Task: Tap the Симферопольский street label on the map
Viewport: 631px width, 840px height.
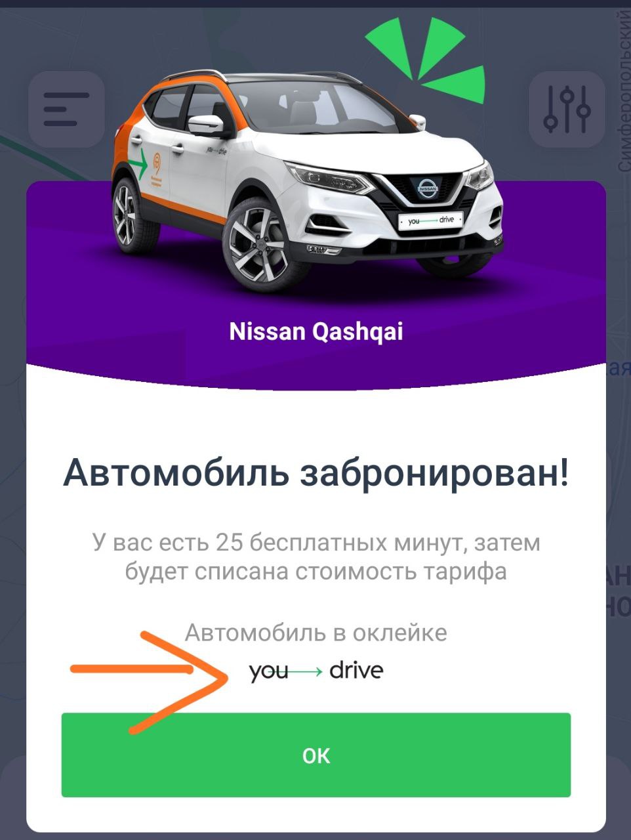Action: coord(624,92)
